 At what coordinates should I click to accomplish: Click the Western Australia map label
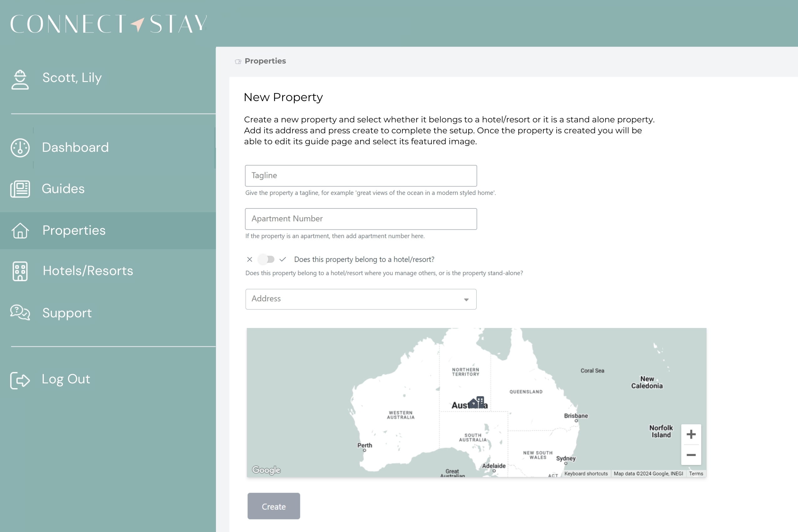coord(401,415)
